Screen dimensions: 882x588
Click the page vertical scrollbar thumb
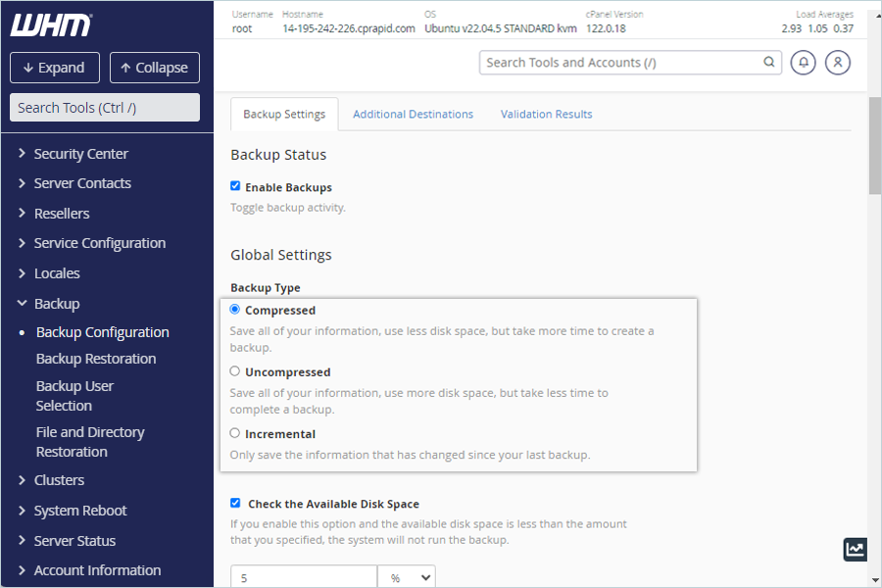tap(875, 145)
